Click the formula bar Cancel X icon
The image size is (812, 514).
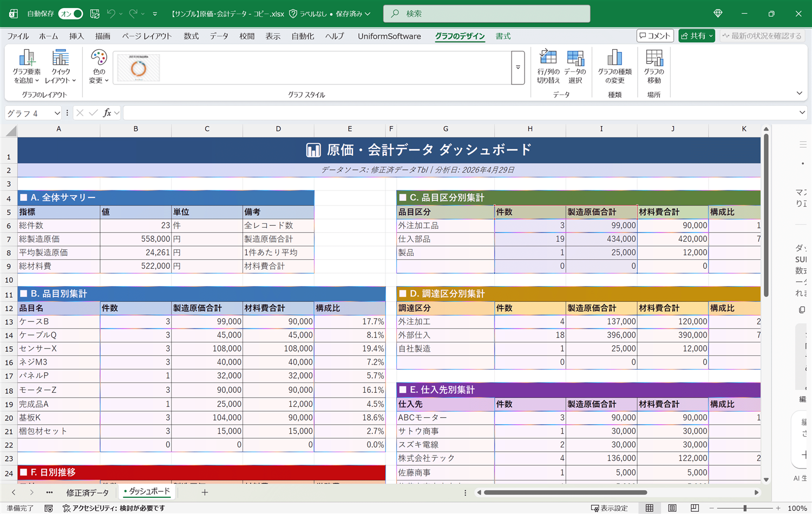[x=80, y=113]
